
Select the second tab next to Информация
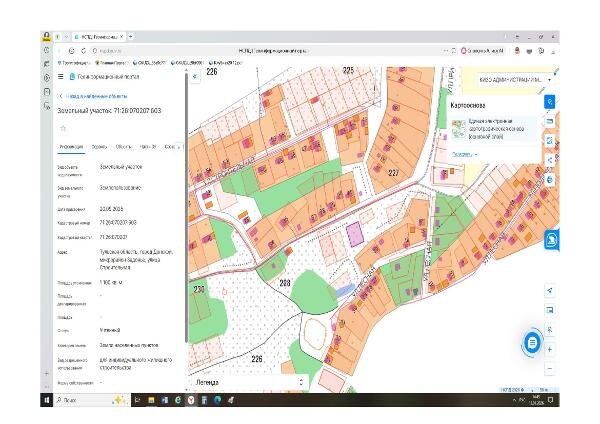pyautogui.click(x=99, y=147)
